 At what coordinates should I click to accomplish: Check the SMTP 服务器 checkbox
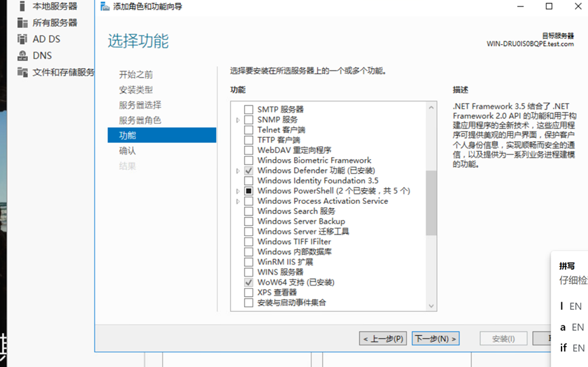click(248, 109)
